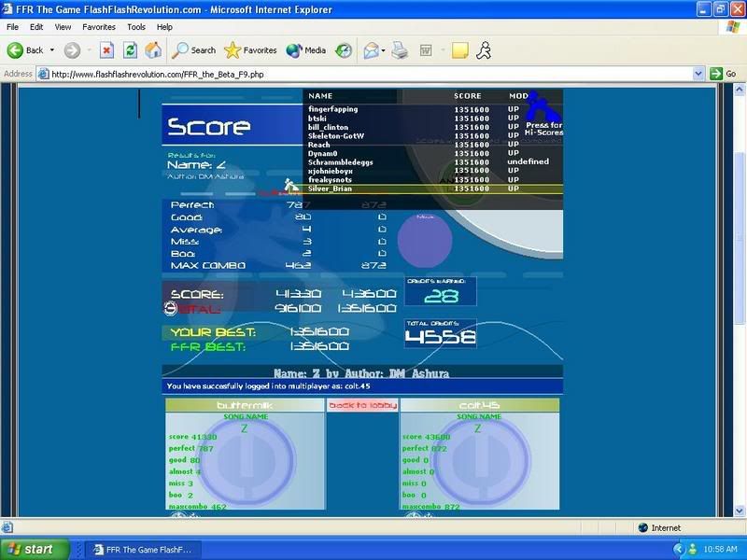The width and height of the screenshot is (747, 560).
Task: Click the Messenger figure icon in toolbar
Action: click(x=484, y=50)
